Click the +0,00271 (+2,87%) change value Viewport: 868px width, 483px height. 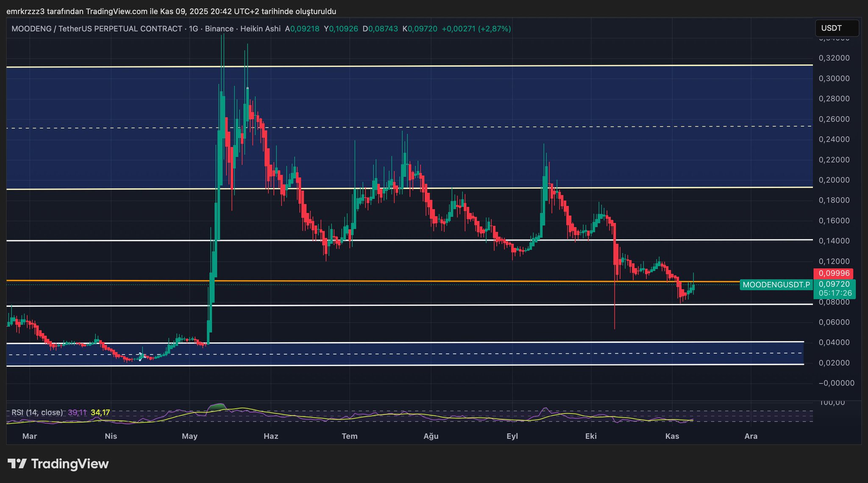(x=476, y=29)
